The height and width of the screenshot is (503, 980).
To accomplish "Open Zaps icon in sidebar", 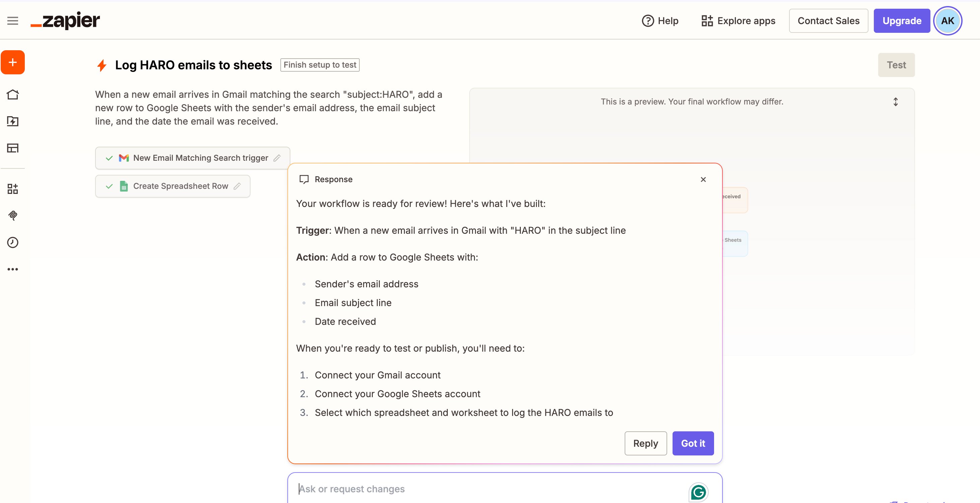I will (x=12, y=121).
